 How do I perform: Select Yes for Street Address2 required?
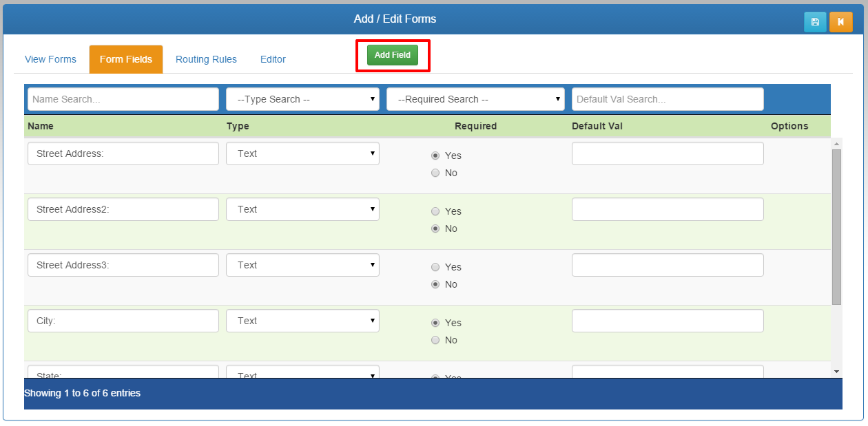coord(435,211)
